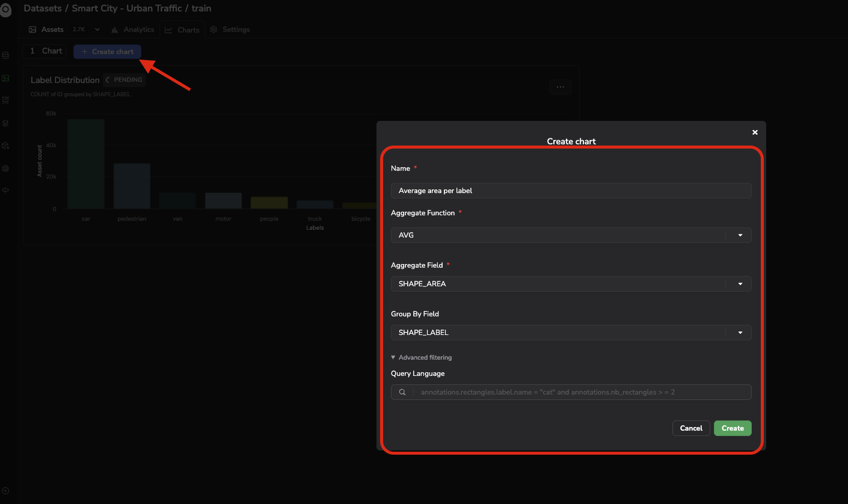The width and height of the screenshot is (848, 504).
Task: Click the Smart City - Urban Traffic breadcrumb
Action: pyautogui.click(x=127, y=8)
